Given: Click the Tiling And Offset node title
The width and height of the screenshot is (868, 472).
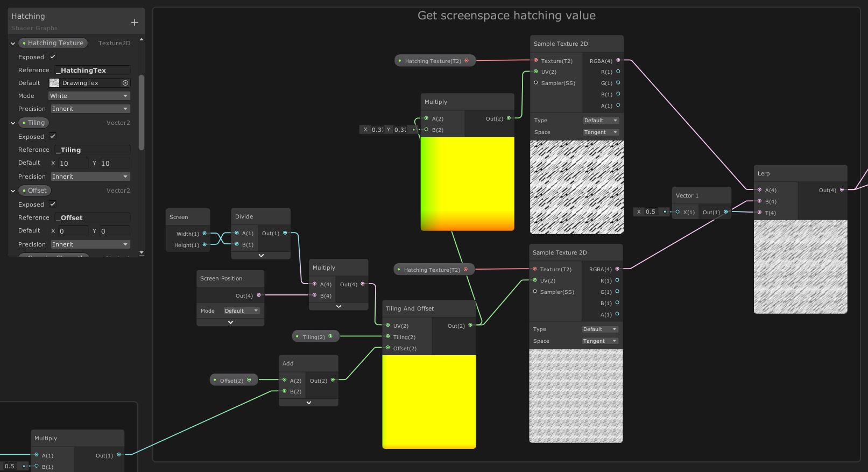Looking at the screenshot, I should point(410,308).
